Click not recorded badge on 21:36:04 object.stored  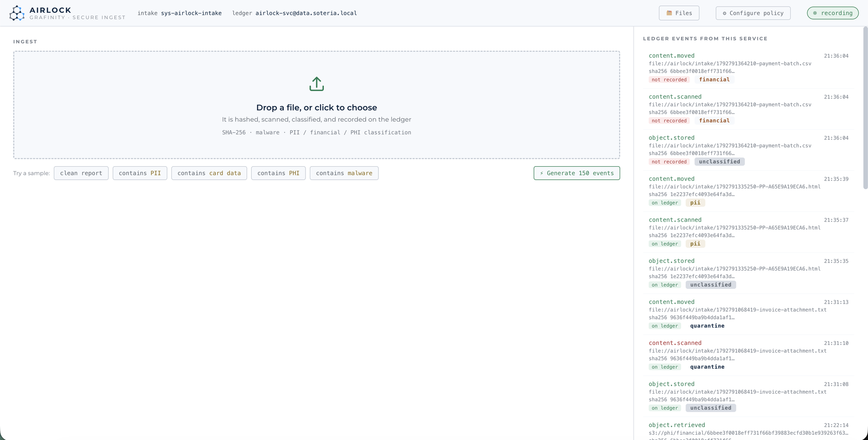pyautogui.click(x=669, y=162)
